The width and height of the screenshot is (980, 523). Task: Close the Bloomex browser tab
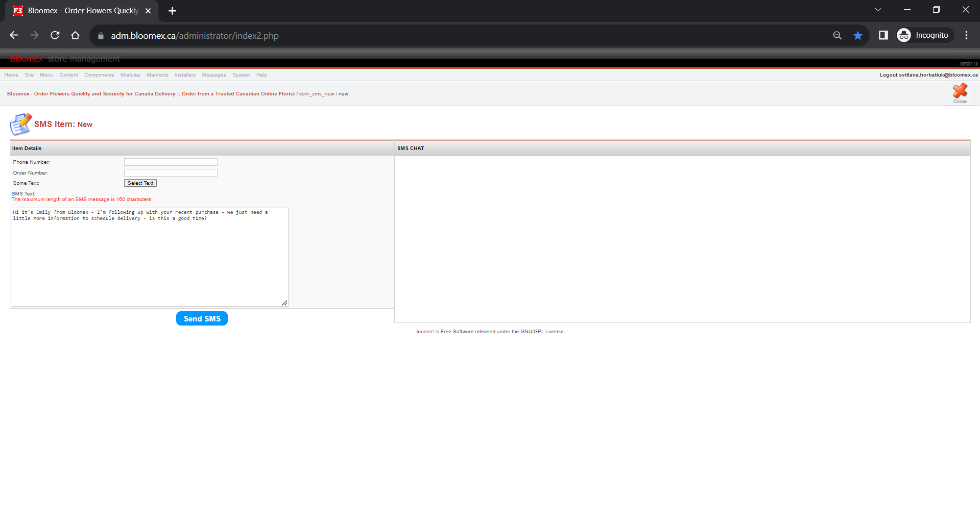pos(148,11)
